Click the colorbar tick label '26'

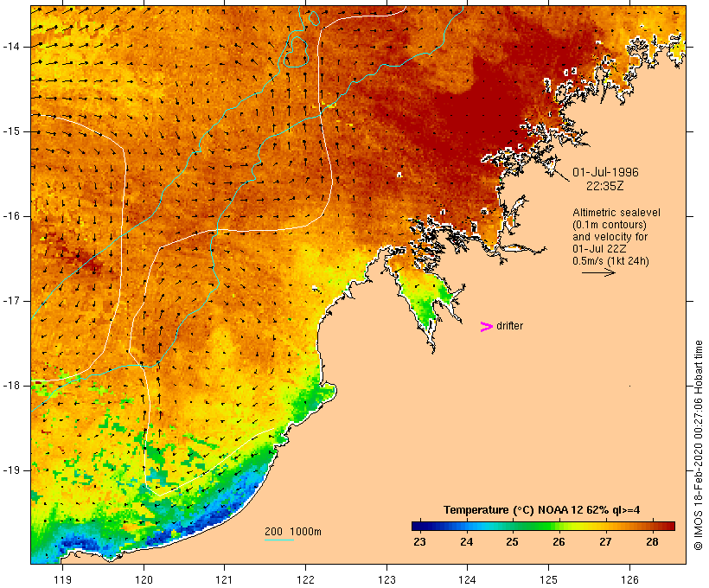point(559,542)
